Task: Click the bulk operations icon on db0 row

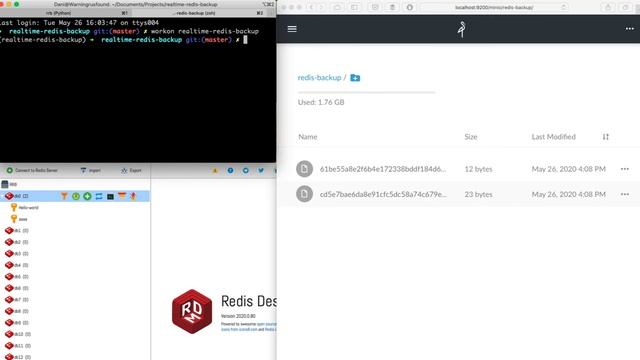Action: click(x=122, y=196)
